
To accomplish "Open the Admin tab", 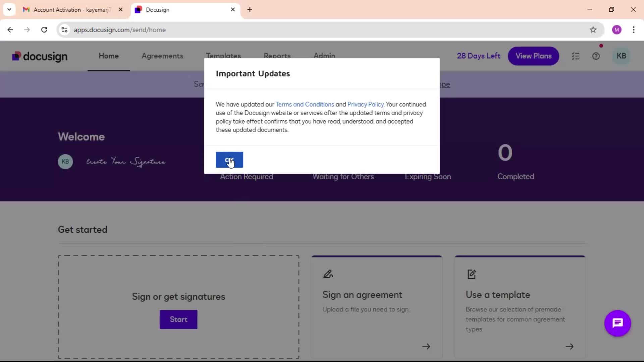I will (x=324, y=56).
